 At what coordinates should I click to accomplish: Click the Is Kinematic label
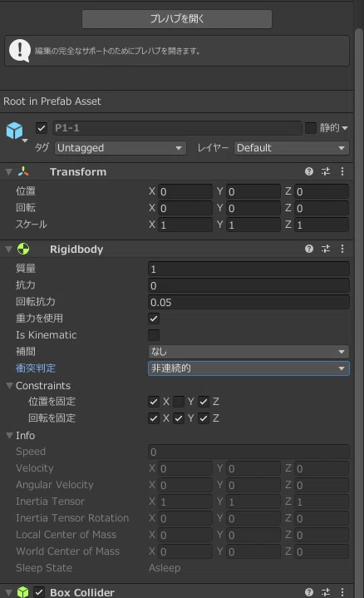click(x=46, y=335)
